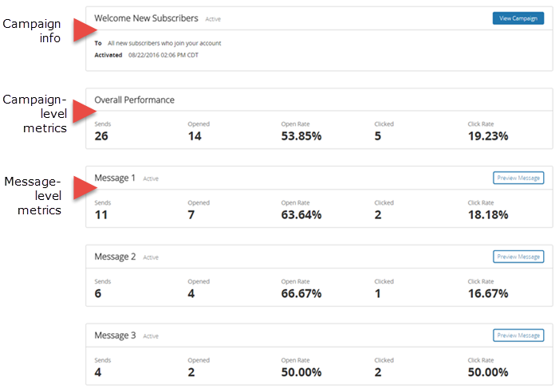Click the campaign recipients description text
The height and width of the screenshot is (392, 559).
[165, 42]
